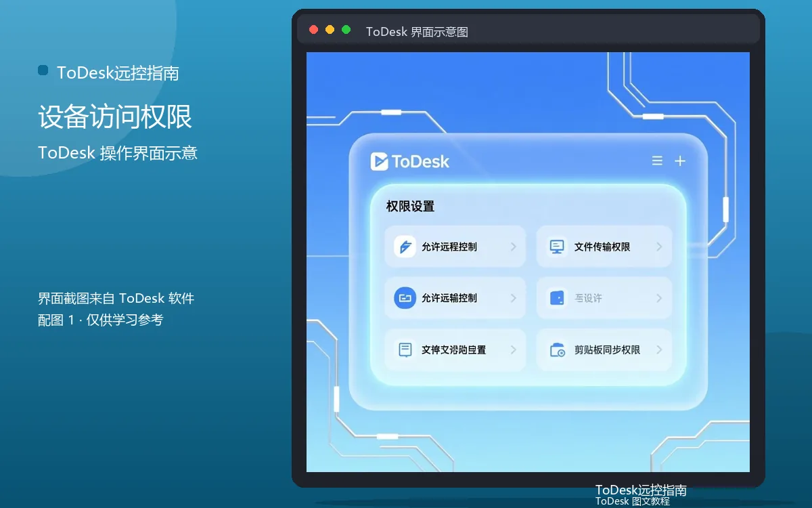Screen dimensions: 812x508
Task: Click the blue square icon on grayed-out card
Action: coord(557,298)
